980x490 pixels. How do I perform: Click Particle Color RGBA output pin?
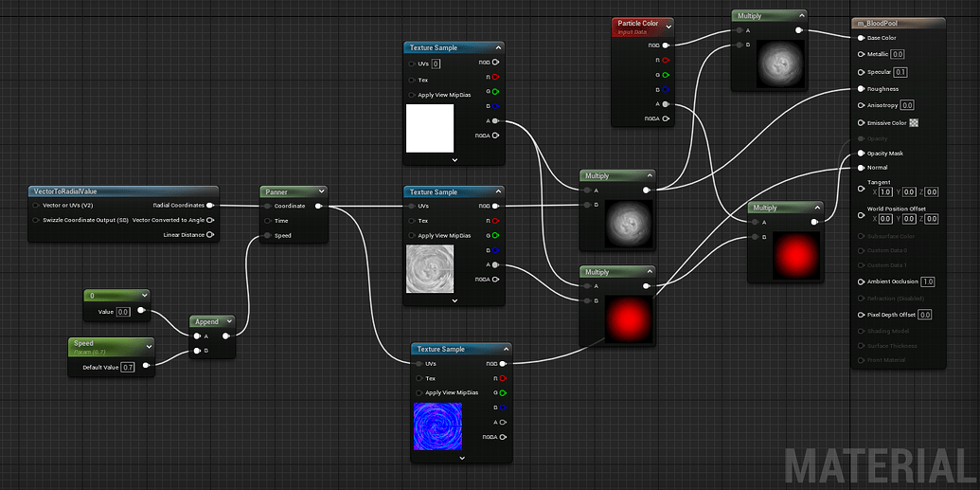pyautogui.click(x=666, y=118)
